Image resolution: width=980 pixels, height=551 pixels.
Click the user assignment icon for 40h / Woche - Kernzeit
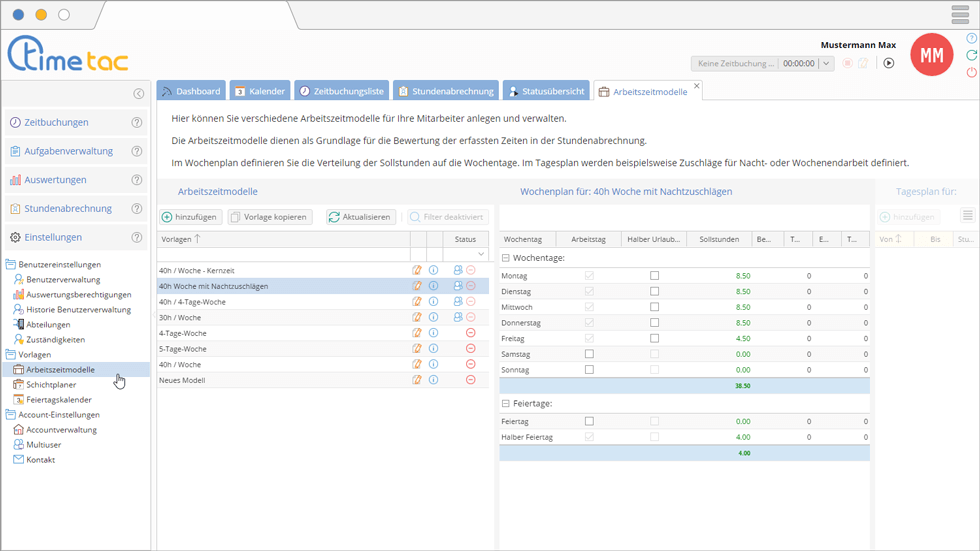pos(458,270)
